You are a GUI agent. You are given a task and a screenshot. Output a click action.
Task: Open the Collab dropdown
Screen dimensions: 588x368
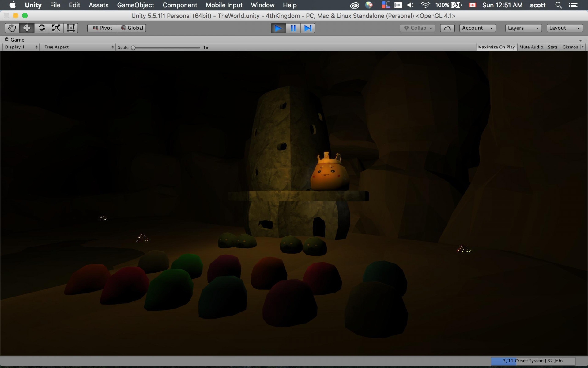click(x=418, y=28)
